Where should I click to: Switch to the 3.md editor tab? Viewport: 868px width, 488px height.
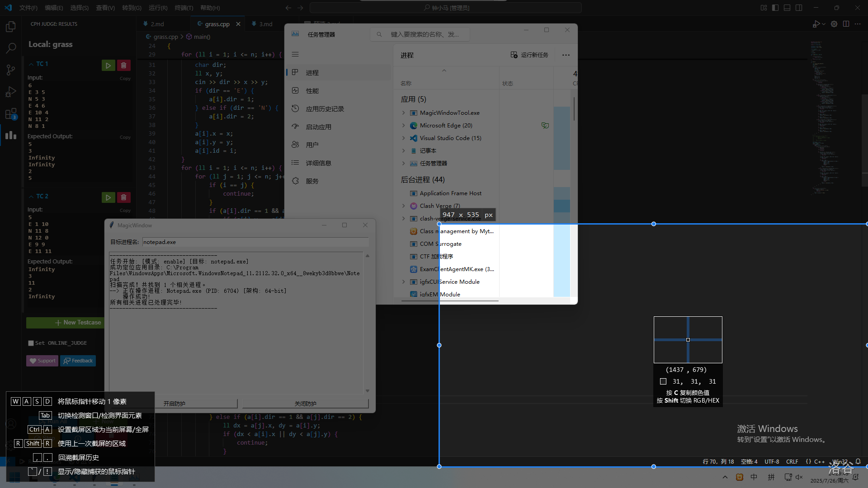(x=265, y=24)
